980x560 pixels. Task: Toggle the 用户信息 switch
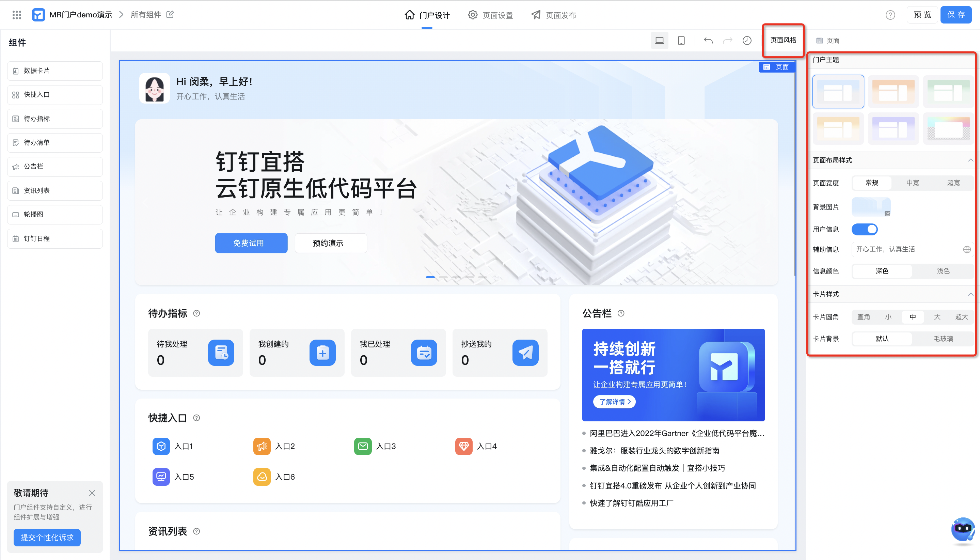[865, 229]
